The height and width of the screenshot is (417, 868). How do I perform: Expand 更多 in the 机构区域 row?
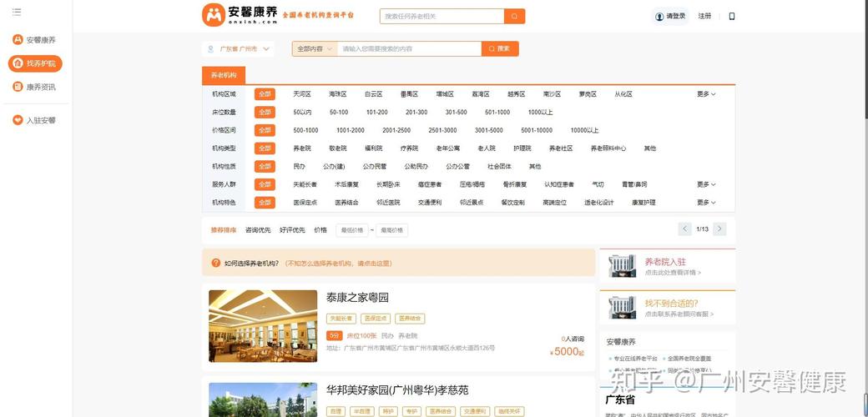[706, 94]
